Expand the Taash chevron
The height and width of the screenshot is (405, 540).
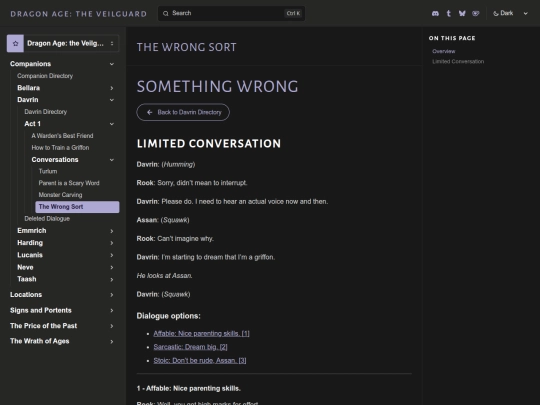coord(112,279)
